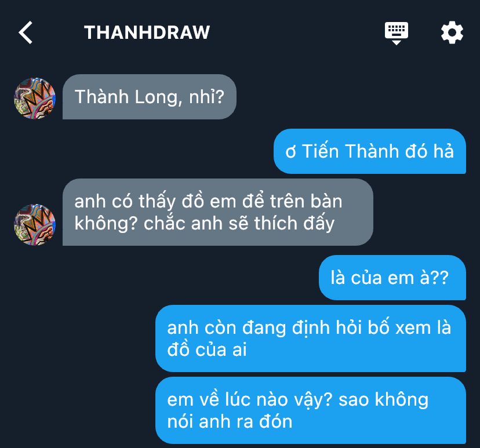Tap the avatar beside "Thành Long, nhỉ?"
Image resolution: width=480 pixels, height=448 pixels.
(x=35, y=98)
